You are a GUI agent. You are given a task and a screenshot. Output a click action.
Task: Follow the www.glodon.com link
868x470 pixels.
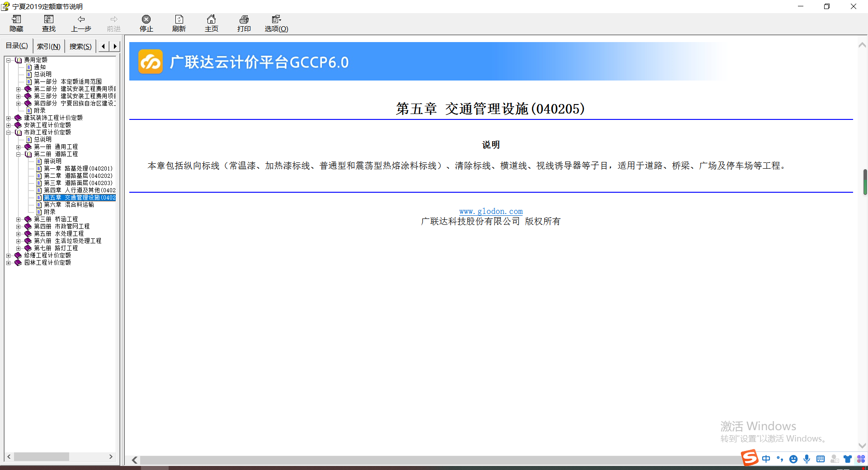[x=491, y=211]
